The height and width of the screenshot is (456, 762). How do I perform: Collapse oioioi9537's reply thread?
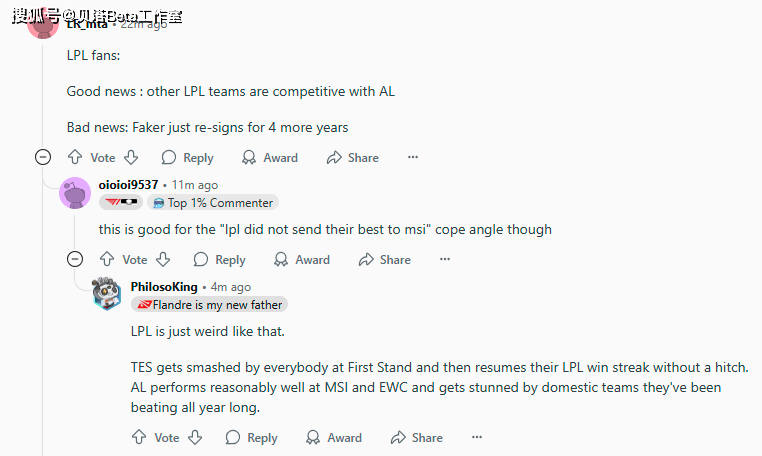pos(75,259)
